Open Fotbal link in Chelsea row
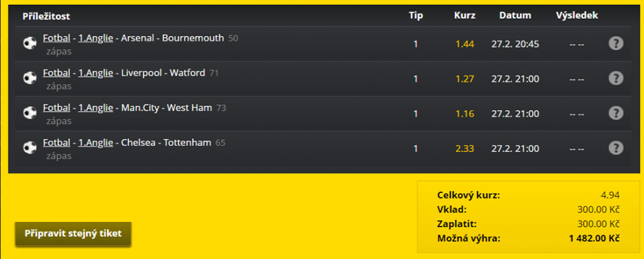Screen dimensions: 644x259 click(57, 143)
